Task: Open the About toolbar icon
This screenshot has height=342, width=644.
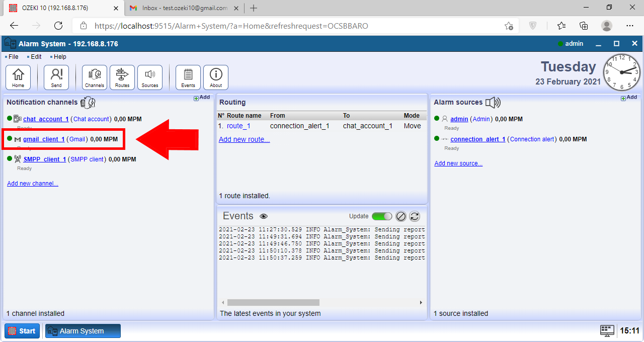Action: point(216,77)
